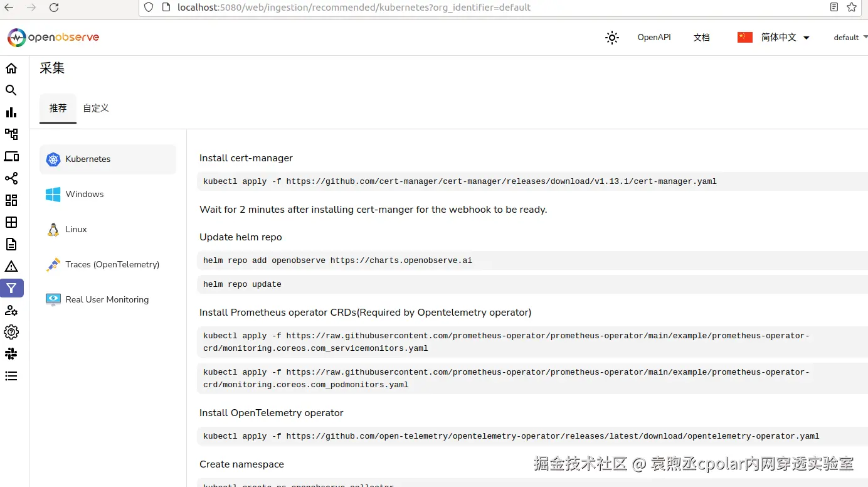Select Real User Monitoring in the list
Screen dimensions: 868x487
click(108, 300)
